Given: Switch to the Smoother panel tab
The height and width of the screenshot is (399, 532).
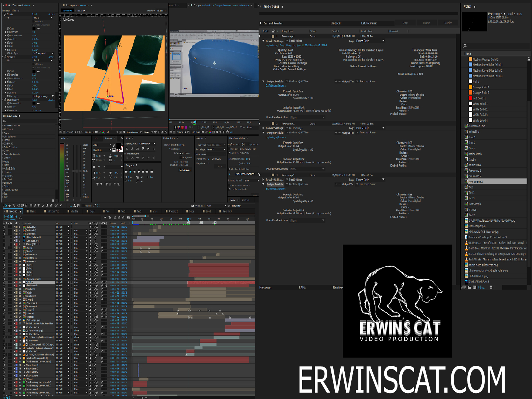Looking at the screenshot, I should click(x=245, y=199).
